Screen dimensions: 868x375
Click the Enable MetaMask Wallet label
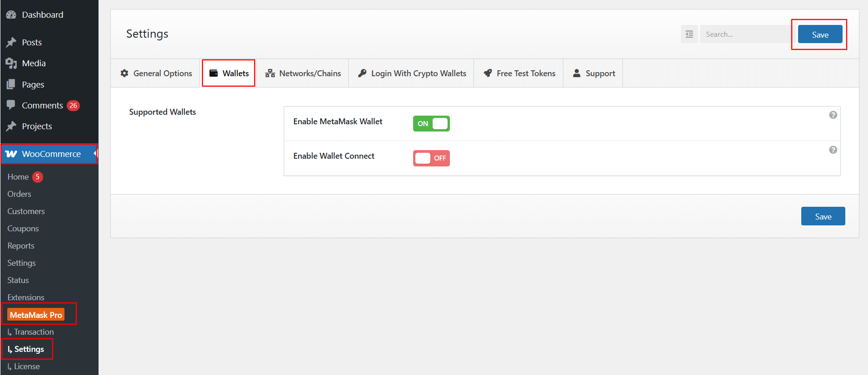click(x=338, y=122)
